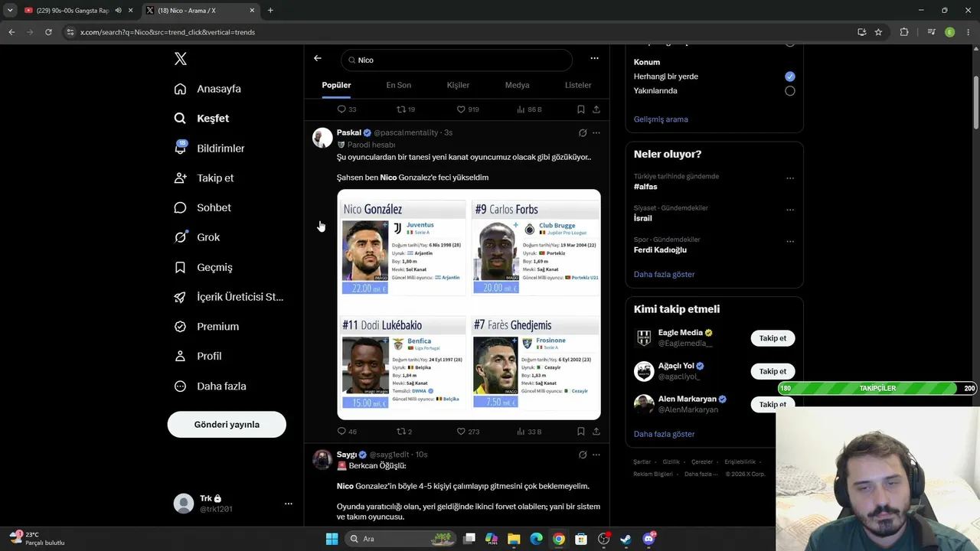Open Keşfet in the sidebar
980x551 pixels.
tap(201, 119)
